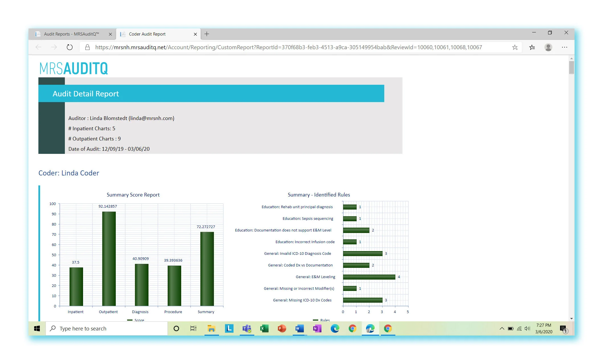Expand Task View on the taskbar

(x=193, y=328)
